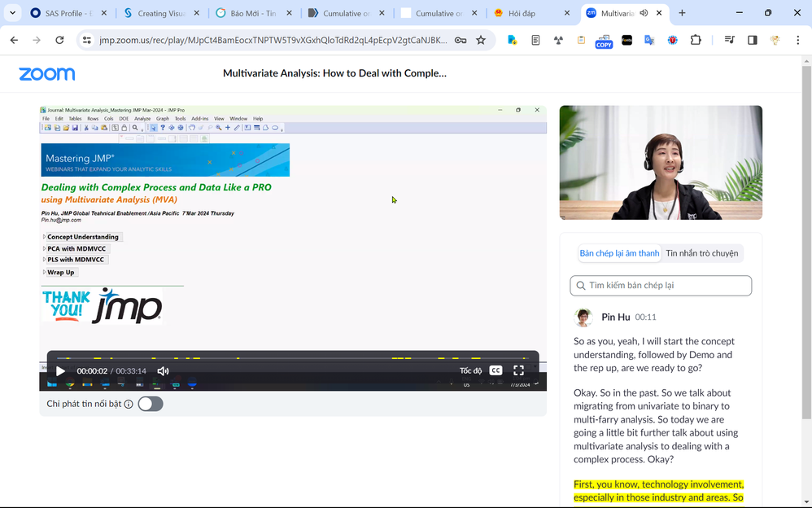Toggle the Chỉ phát tin nổi bật switch
Image resolution: width=812 pixels, height=508 pixels.
pos(151,404)
